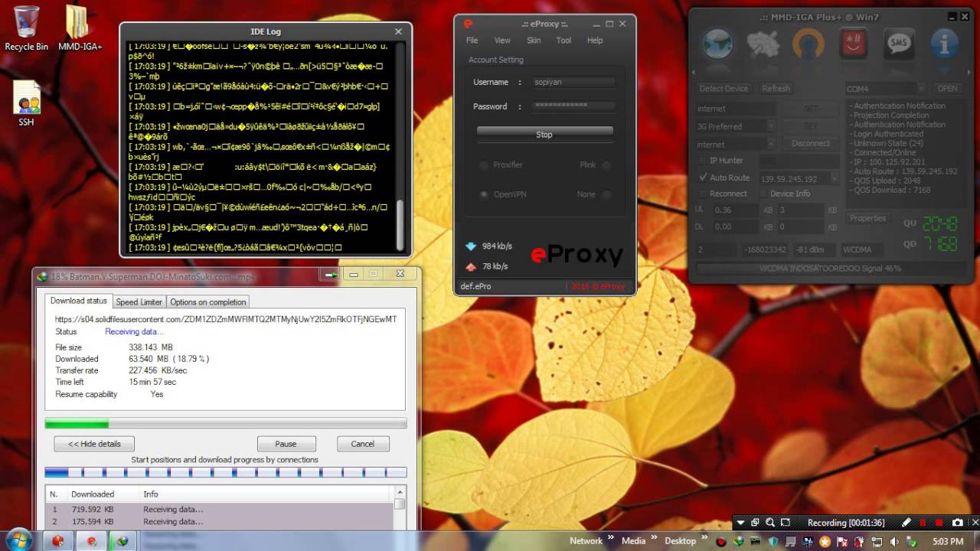Stop recording with the red square icon
Screen dimensions: 980x551
click(x=939, y=523)
